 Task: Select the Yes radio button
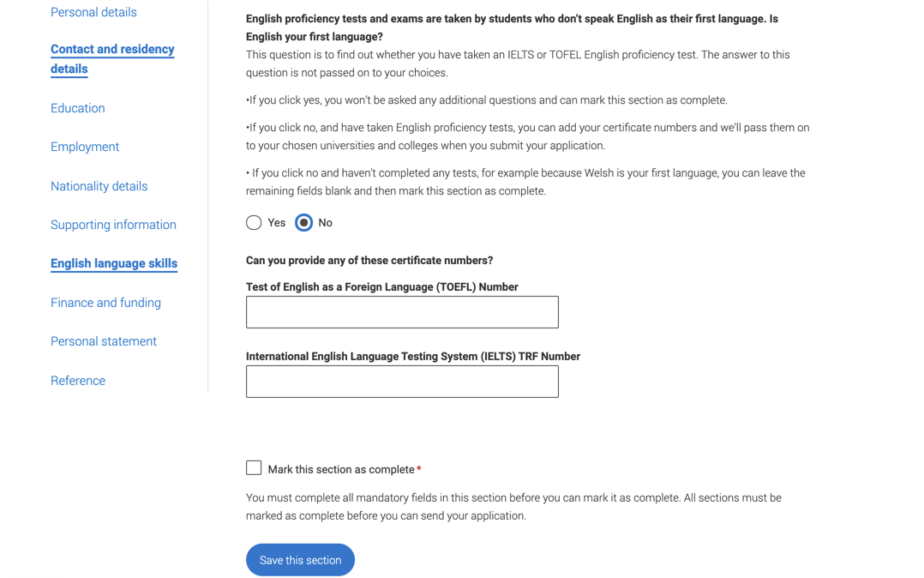click(254, 223)
